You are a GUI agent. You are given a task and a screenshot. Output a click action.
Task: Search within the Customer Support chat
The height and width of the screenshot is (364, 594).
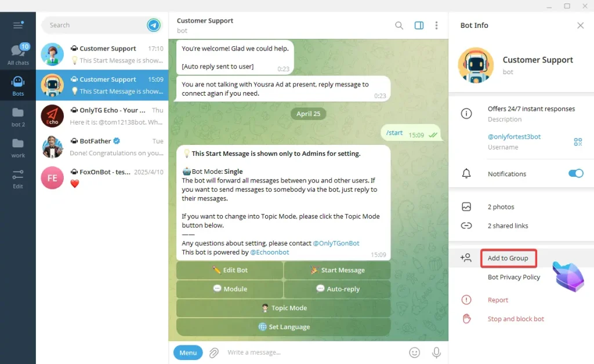pos(399,26)
